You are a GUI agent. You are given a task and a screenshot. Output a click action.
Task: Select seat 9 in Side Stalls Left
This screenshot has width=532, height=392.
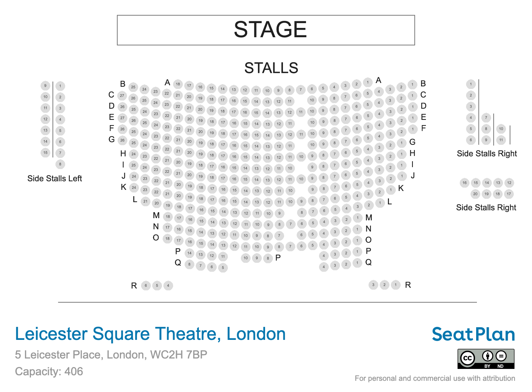[45, 86]
